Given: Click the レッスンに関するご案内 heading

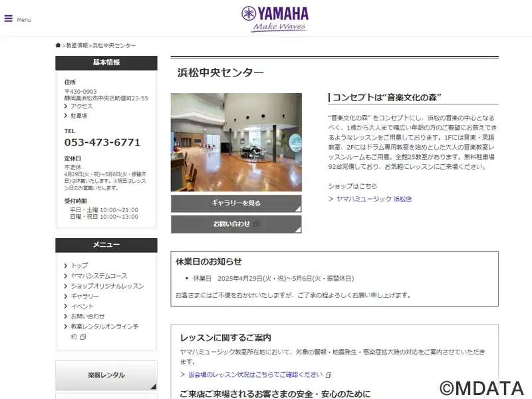Looking at the screenshot, I should (225, 338).
